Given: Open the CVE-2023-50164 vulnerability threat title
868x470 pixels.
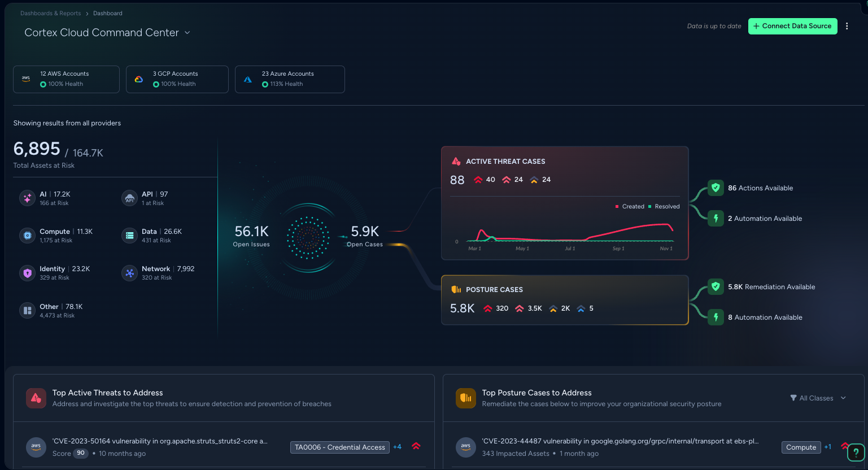Looking at the screenshot, I should coord(160,441).
